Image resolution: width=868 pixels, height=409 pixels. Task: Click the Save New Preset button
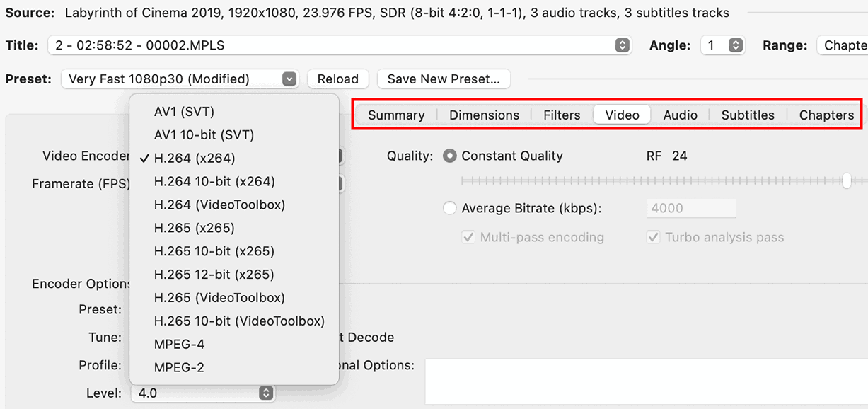[444, 79]
